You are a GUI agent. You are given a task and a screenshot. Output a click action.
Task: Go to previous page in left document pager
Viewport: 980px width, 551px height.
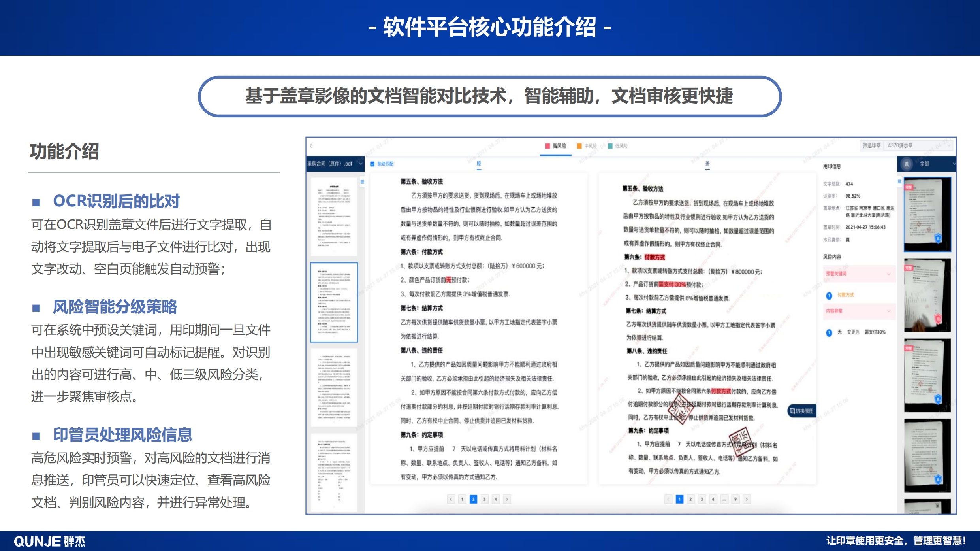pyautogui.click(x=451, y=499)
